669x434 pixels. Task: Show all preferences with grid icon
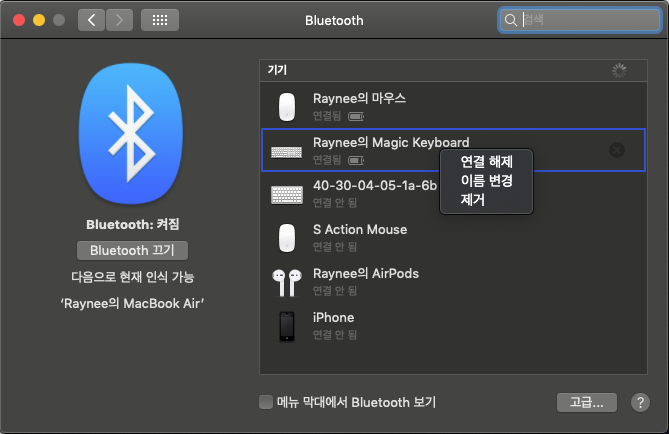(160, 20)
